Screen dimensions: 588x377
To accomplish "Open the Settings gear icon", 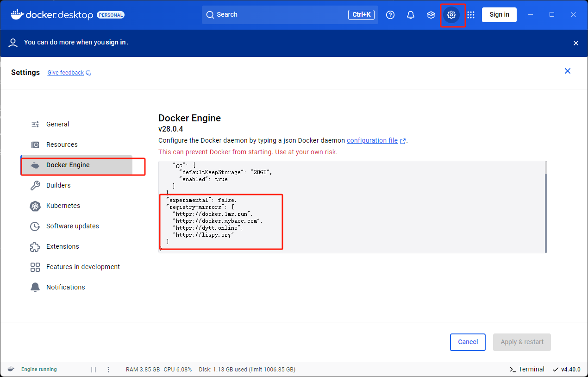I will [x=451, y=15].
